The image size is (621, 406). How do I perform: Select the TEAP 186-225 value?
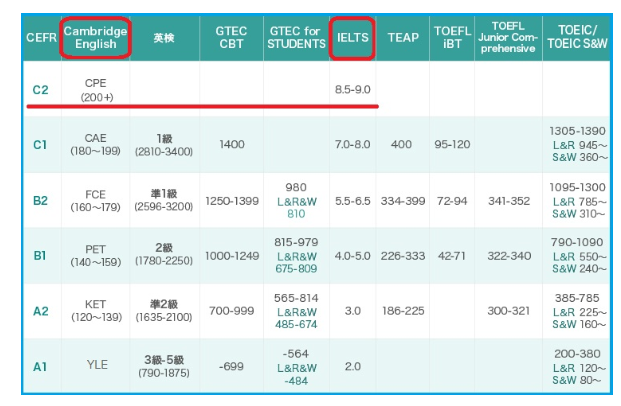403,311
